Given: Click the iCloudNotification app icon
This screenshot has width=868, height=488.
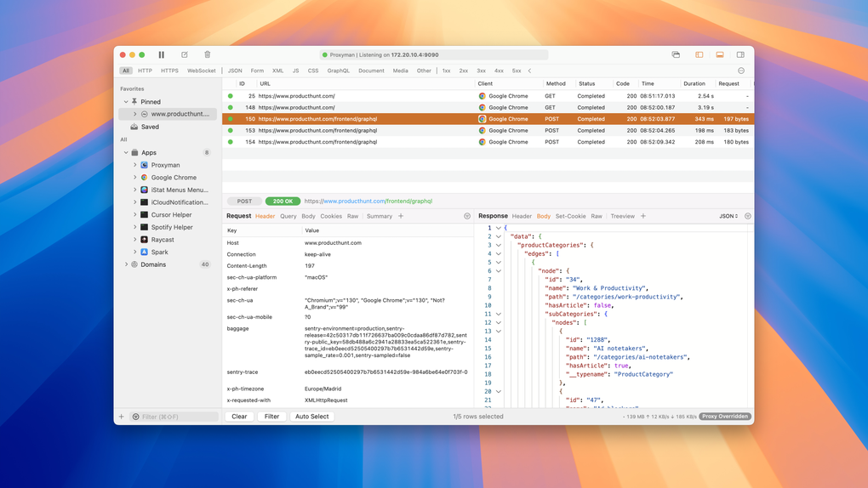Looking at the screenshot, I should pos(144,202).
